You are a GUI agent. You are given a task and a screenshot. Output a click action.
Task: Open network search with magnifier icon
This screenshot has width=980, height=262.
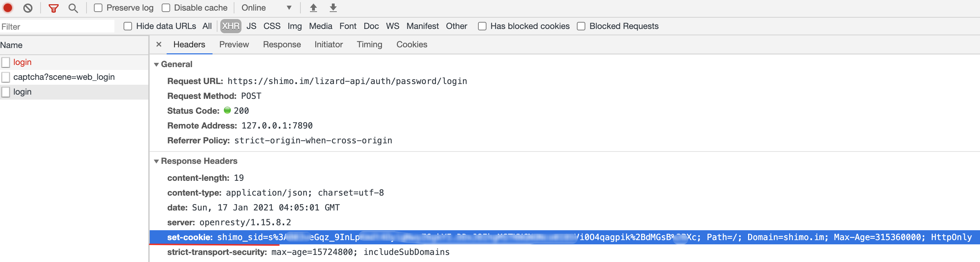(x=73, y=8)
